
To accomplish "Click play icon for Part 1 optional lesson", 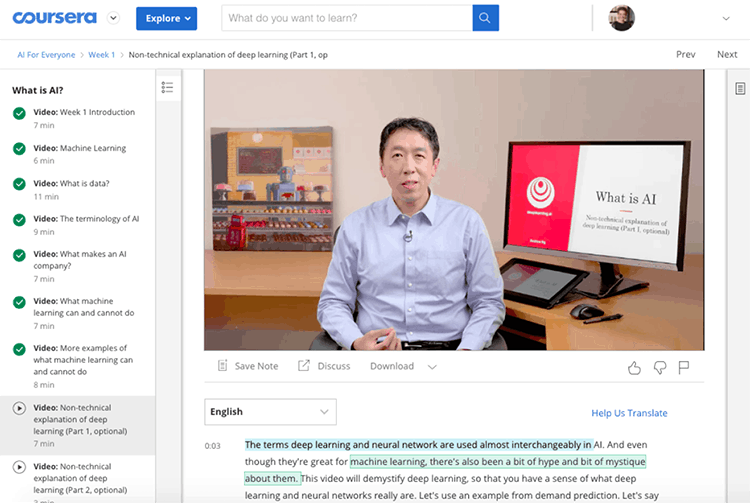I will pos(19,408).
